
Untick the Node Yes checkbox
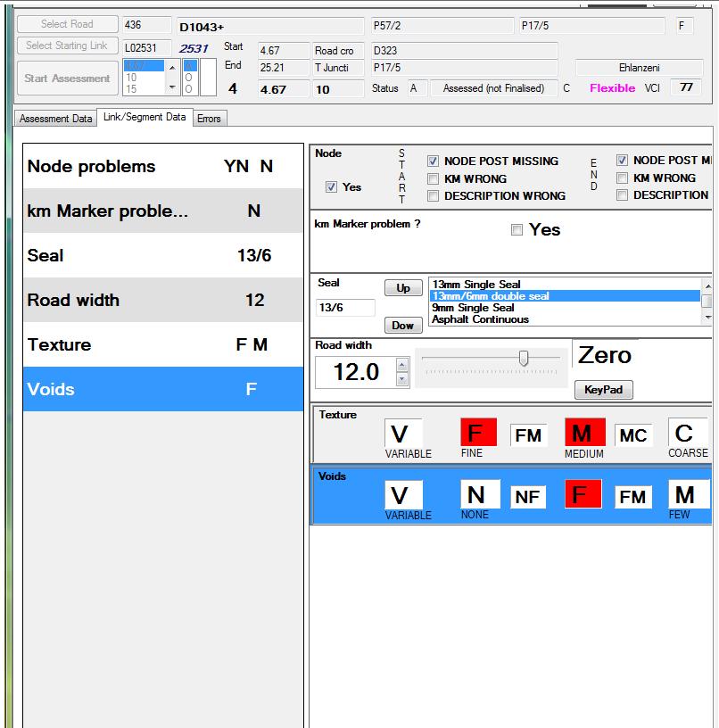(332, 187)
